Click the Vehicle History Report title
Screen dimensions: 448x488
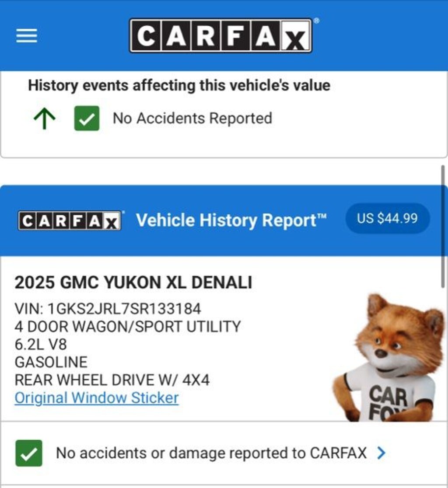[x=231, y=220]
